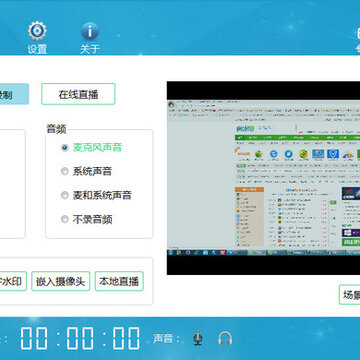Screen dimensions: 360x360
Task: Select the 系统声音 radio option
Action: tap(64, 171)
